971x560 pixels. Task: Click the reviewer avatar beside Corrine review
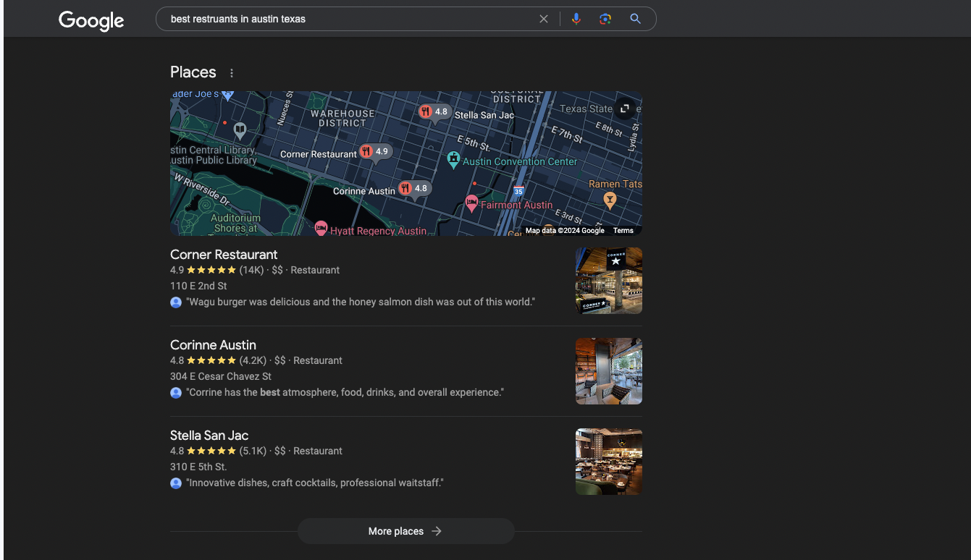pos(176,392)
